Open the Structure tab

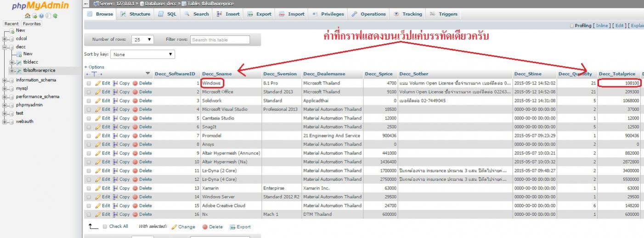coord(136,14)
